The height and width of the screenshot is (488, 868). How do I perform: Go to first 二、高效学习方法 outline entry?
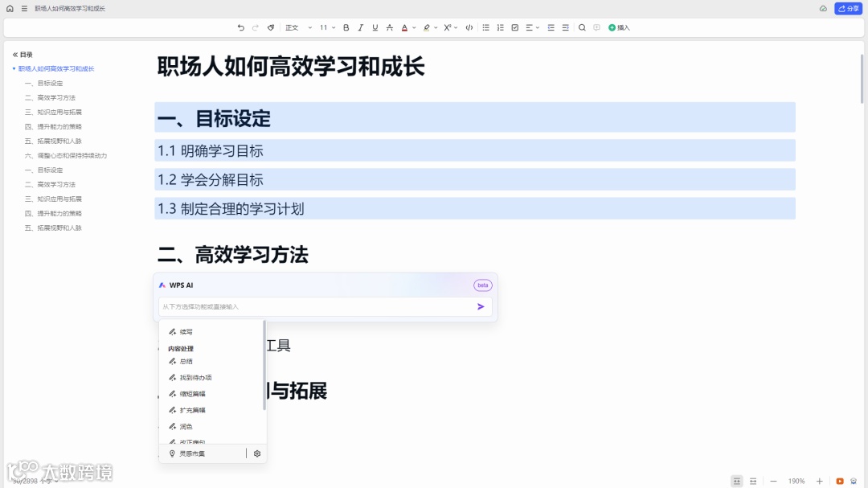pos(50,97)
